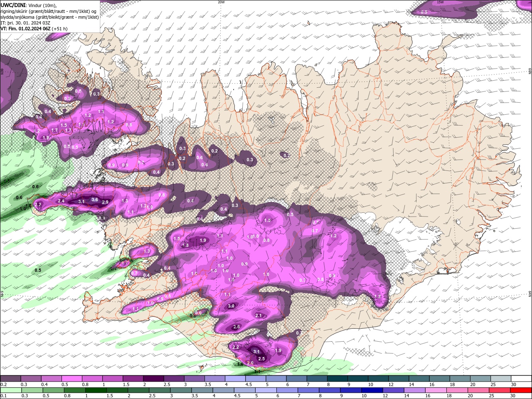Click the 3.0 snowfall value
532x399 pixels.
coord(232,306)
